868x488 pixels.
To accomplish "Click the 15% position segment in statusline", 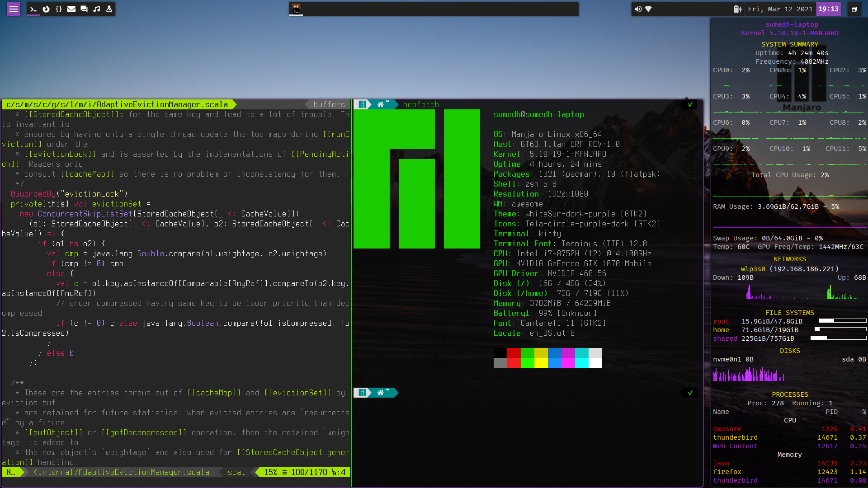I will click(270, 472).
